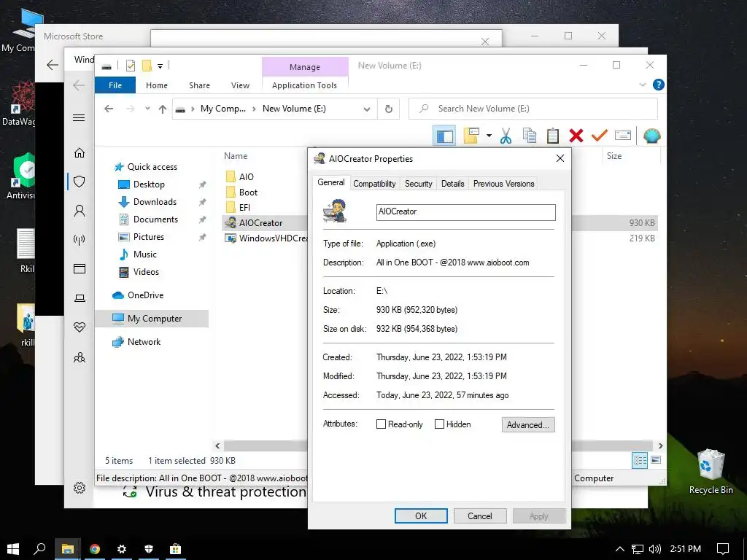Toggle the navigation pane layout icon
The height and width of the screenshot is (560, 747).
pos(444,136)
